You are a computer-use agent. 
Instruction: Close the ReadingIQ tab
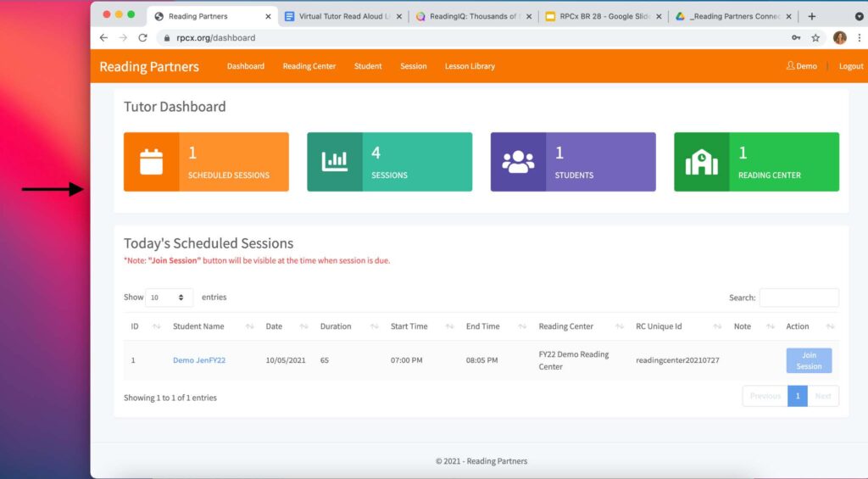tap(529, 17)
